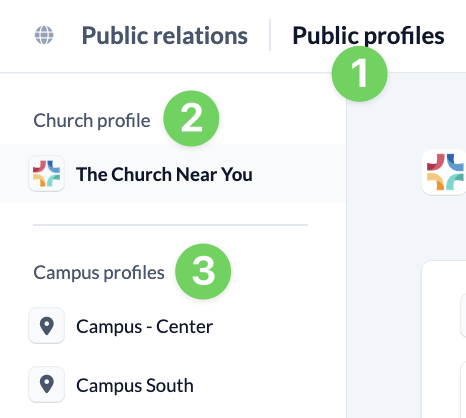This screenshot has width=466, height=418.
Task: Click the green number 3 badge
Action: click(203, 271)
